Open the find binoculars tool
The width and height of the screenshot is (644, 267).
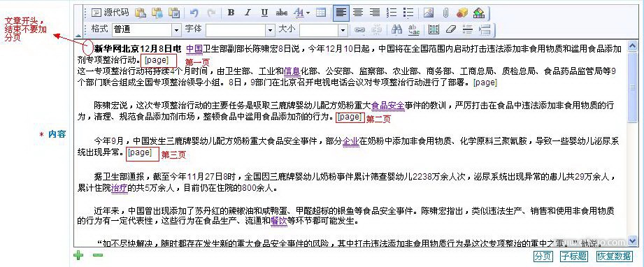pyautogui.click(x=396, y=29)
